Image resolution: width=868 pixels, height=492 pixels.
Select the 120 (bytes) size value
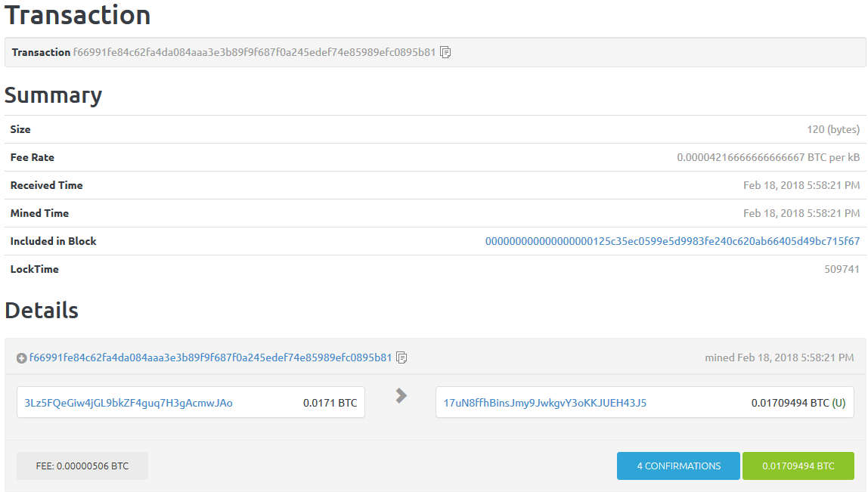(833, 129)
